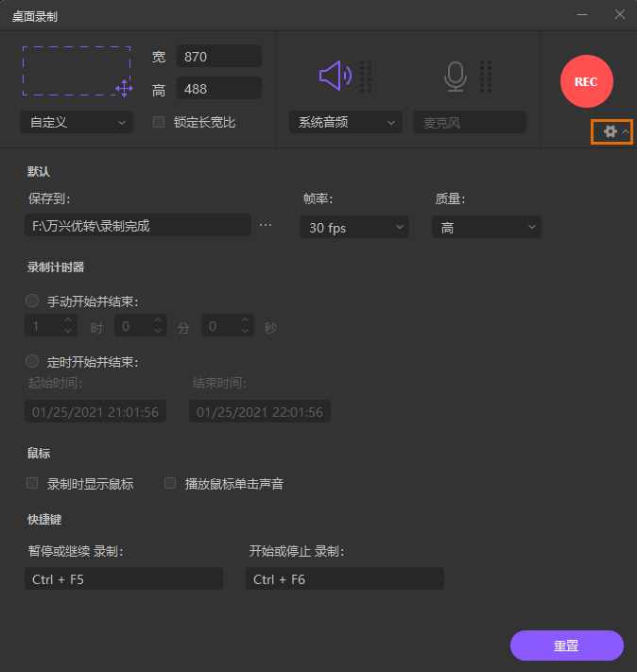Open the 质量 quality dropdown showing 高
The height and width of the screenshot is (672, 637).
[486, 227]
